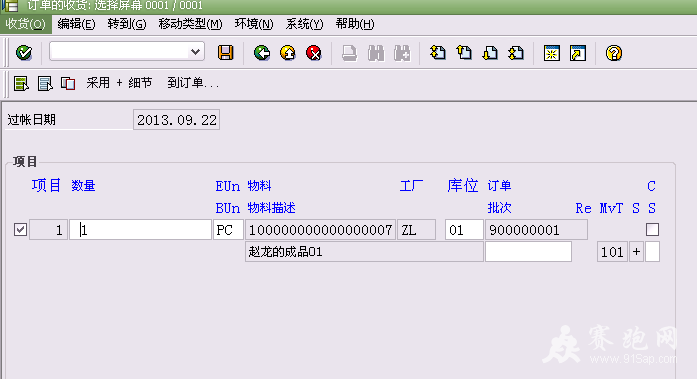Open the command field dropdown arrow

(x=195, y=52)
